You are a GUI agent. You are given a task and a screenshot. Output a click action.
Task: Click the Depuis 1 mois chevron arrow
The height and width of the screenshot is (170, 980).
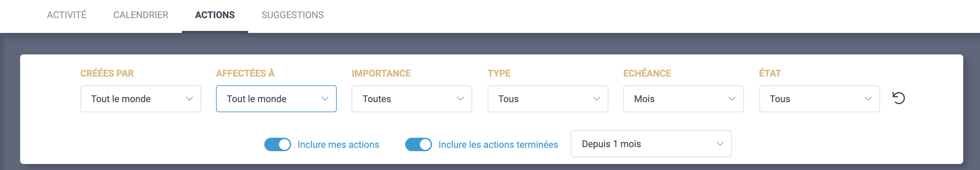tap(720, 144)
